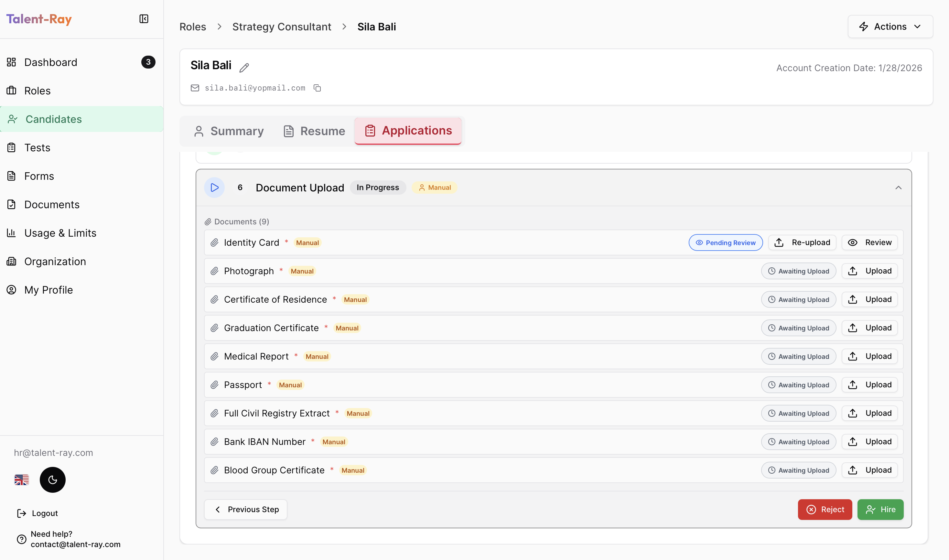Click the help question mark icon near contact email
This screenshot has height=560, width=949.
click(x=21, y=539)
